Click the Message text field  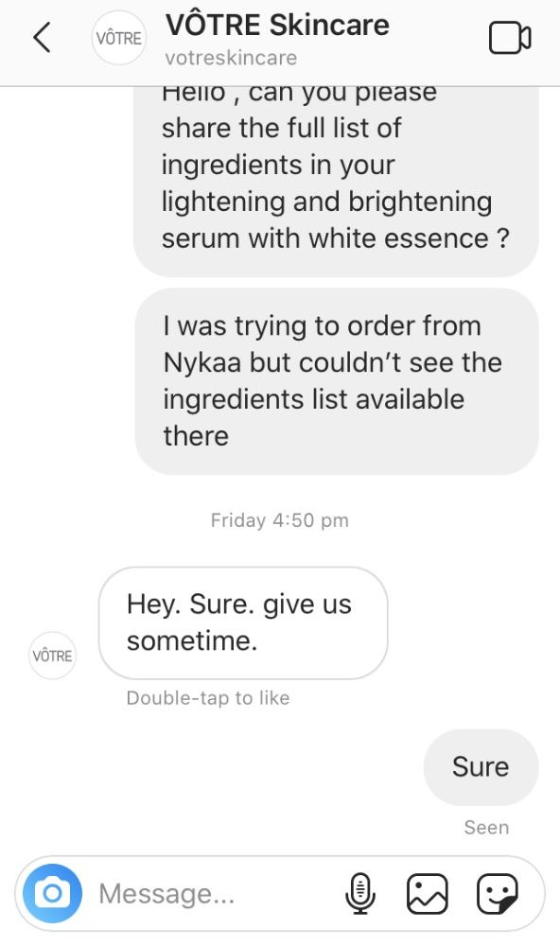coord(218,894)
